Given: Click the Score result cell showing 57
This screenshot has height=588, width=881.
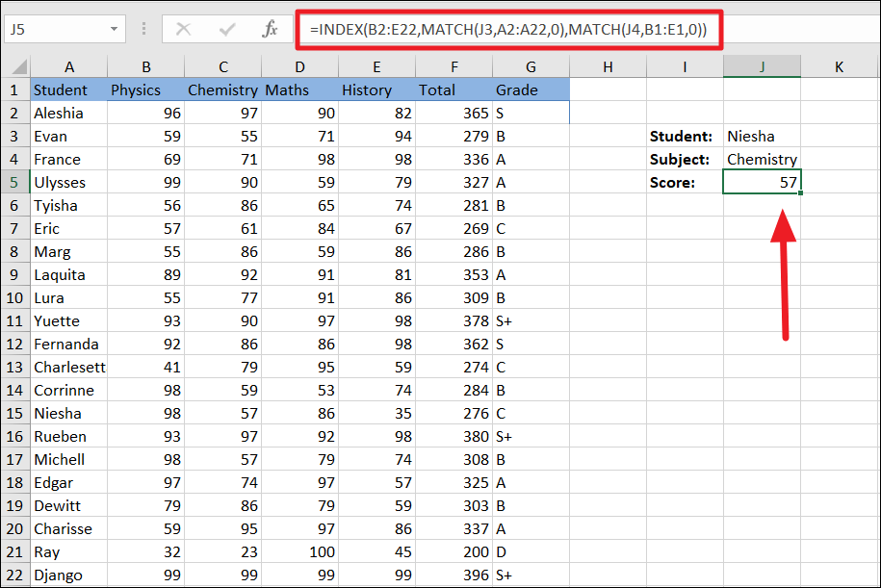Looking at the screenshot, I should point(762,182).
